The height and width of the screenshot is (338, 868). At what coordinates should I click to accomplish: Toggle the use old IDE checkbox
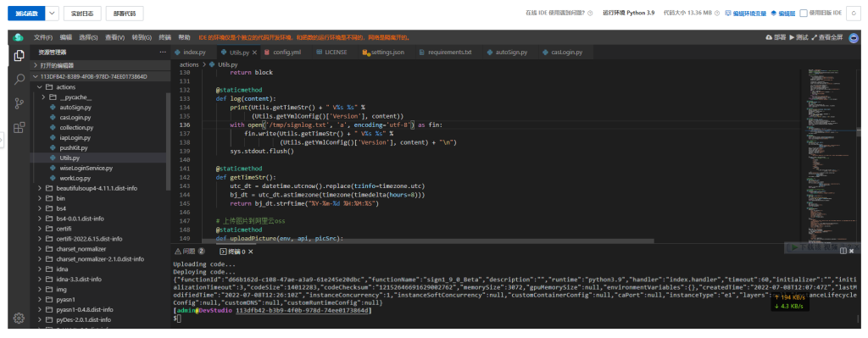[x=804, y=14]
